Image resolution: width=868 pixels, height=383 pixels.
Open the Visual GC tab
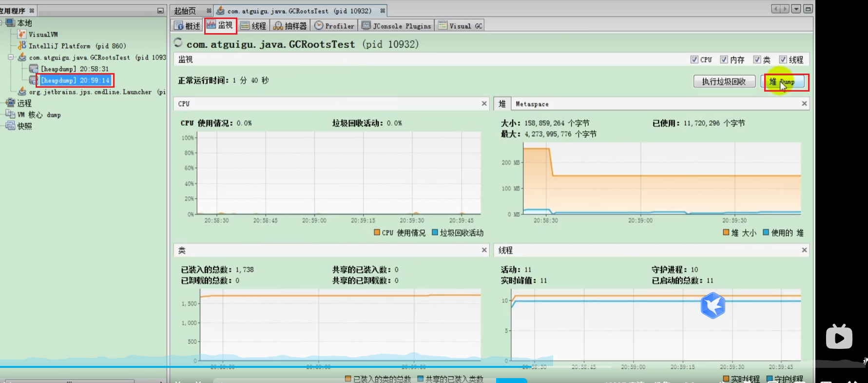[460, 26]
